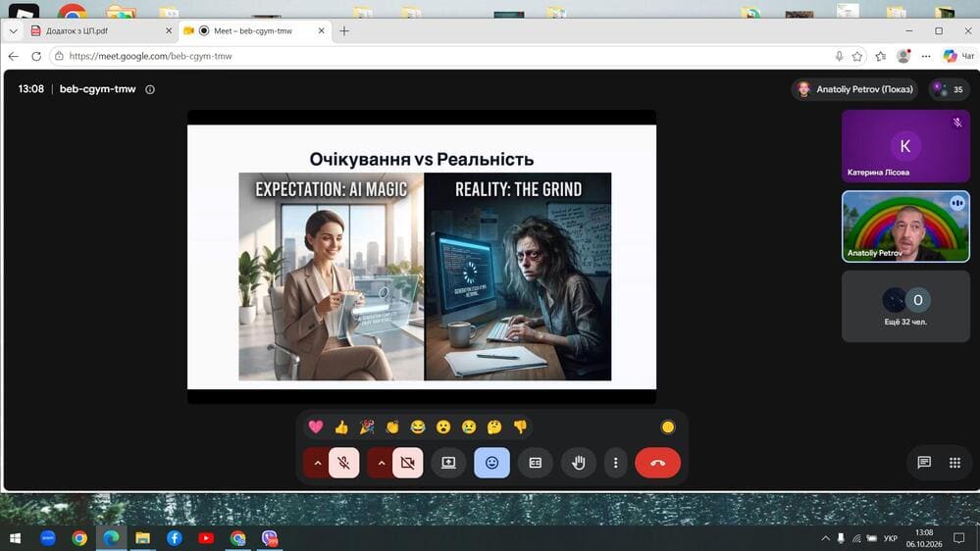This screenshot has height=551, width=980.
Task: Send the heart emoji reaction
Action: pos(316,426)
